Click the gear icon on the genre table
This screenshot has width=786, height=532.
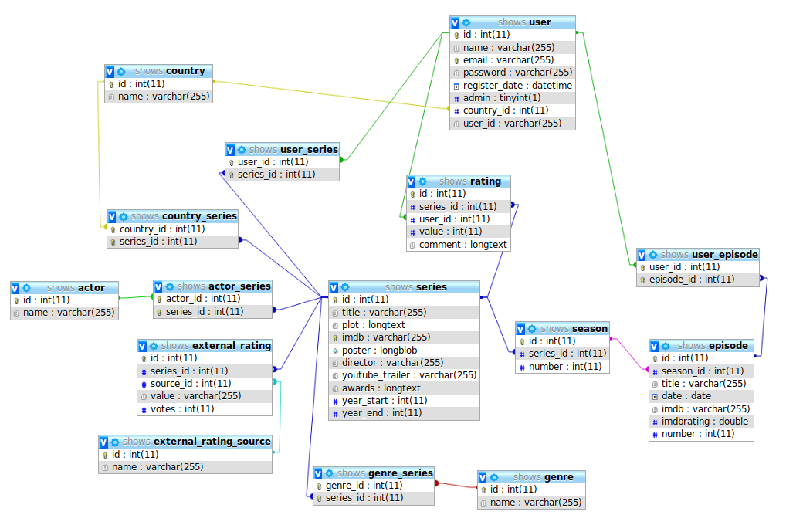pos(494,477)
